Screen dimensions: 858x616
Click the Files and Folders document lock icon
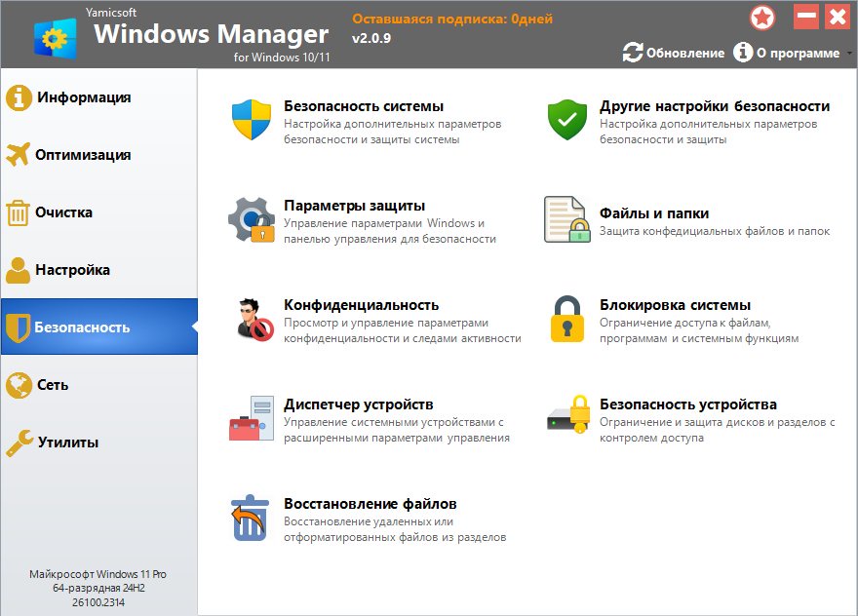566,219
